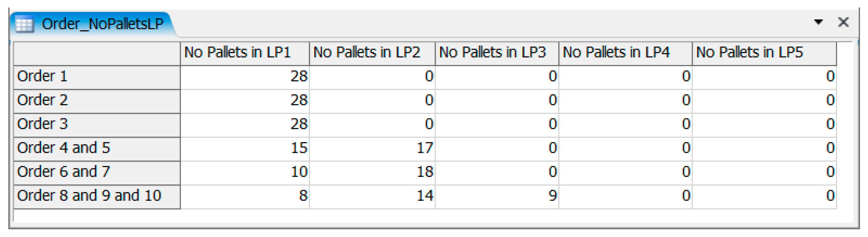Open the tab list dropdown arrow
Viewport: 868px width, 237px height.
pos(818,22)
